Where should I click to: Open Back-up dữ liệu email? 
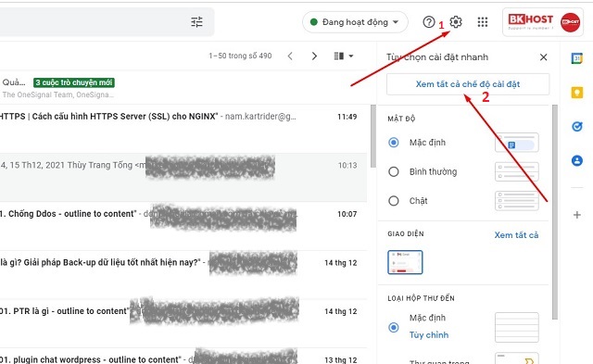pyautogui.click(x=183, y=275)
